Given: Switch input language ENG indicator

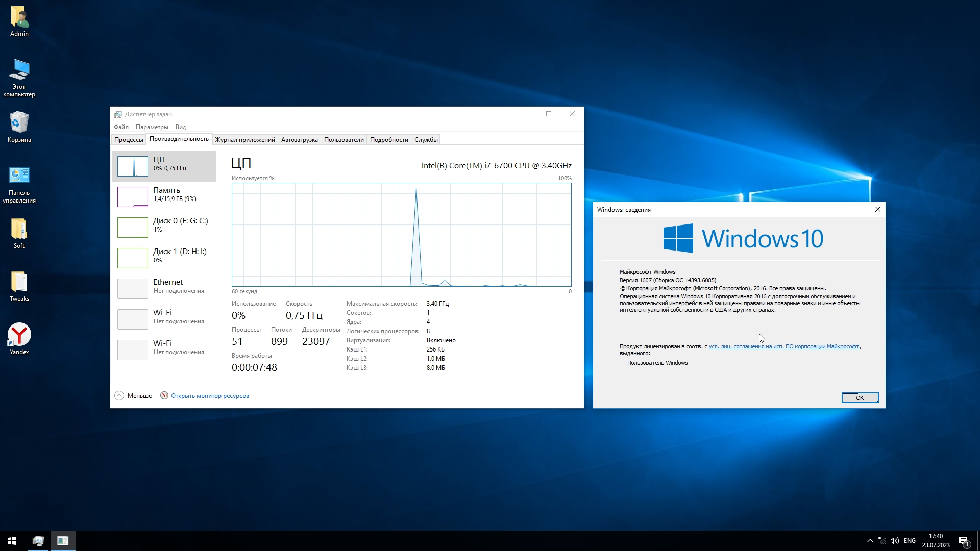Looking at the screenshot, I should [x=910, y=541].
